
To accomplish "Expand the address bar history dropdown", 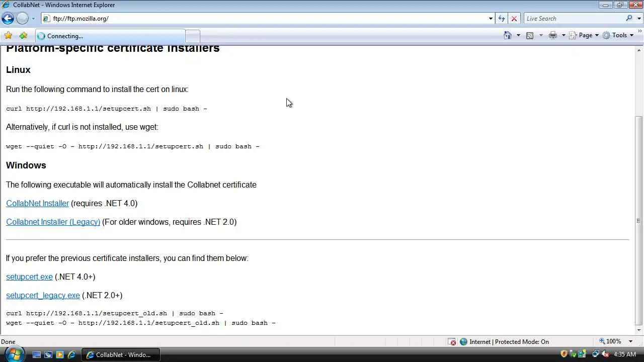I will [x=491, y=19].
